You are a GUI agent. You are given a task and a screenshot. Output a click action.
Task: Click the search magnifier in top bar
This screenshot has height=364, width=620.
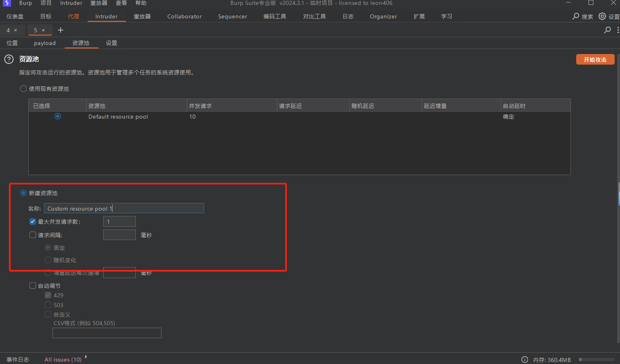576,16
